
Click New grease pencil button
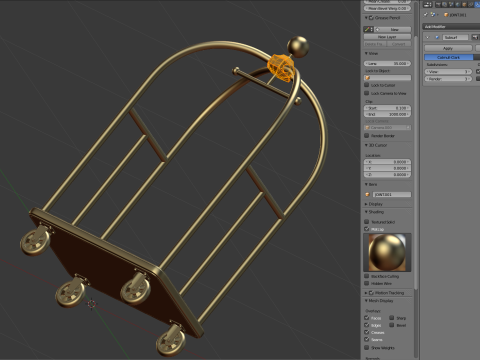(x=394, y=29)
